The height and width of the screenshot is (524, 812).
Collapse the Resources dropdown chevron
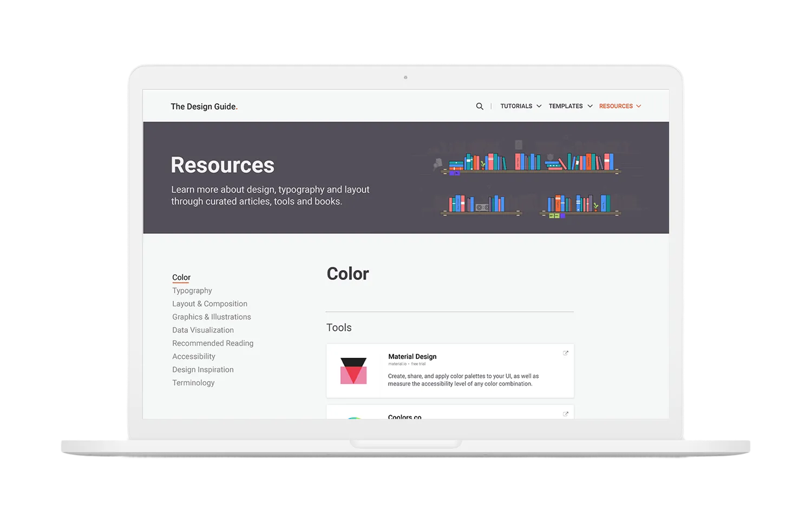[x=639, y=106]
